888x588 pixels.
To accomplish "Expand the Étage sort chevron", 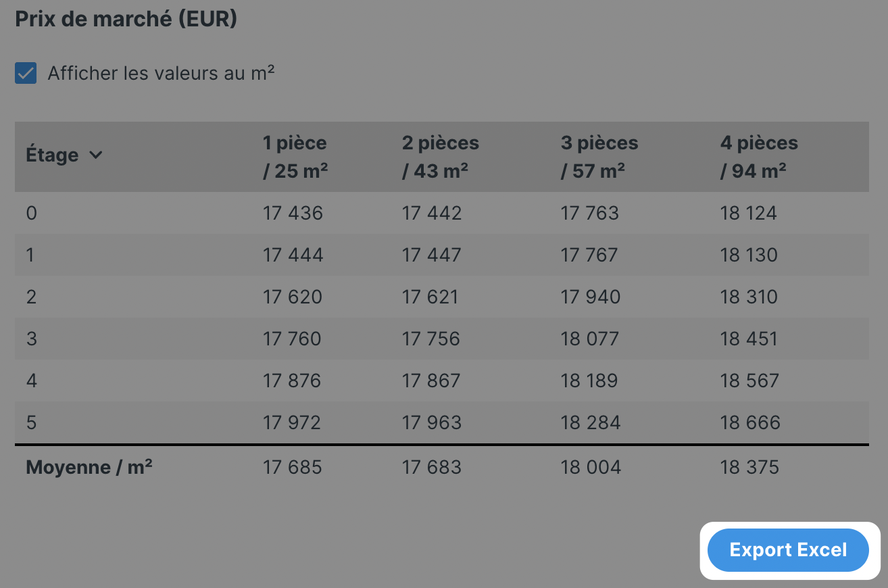I will (96, 155).
